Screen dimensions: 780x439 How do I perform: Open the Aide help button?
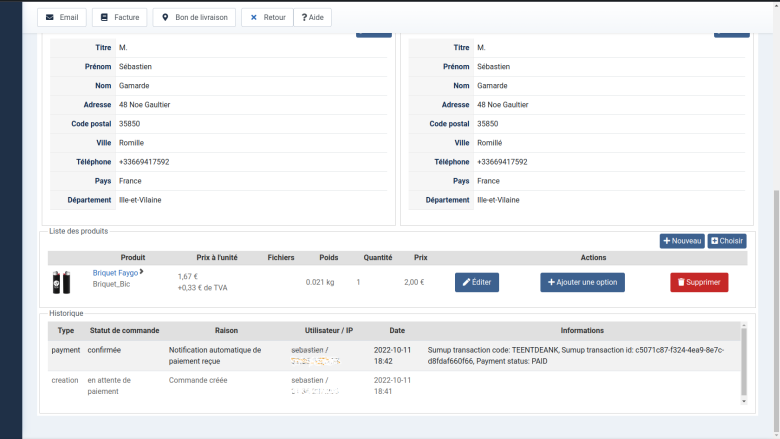coord(312,18)
